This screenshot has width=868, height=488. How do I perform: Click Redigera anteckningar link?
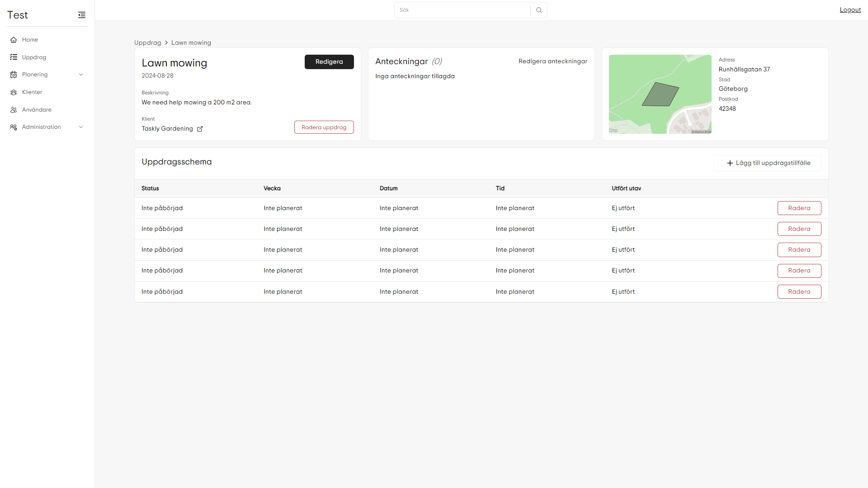[553, 61]
